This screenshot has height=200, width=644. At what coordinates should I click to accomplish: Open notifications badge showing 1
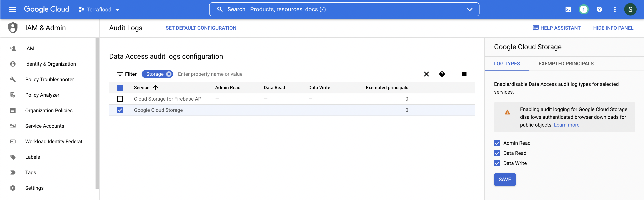(x=583, y=9)
